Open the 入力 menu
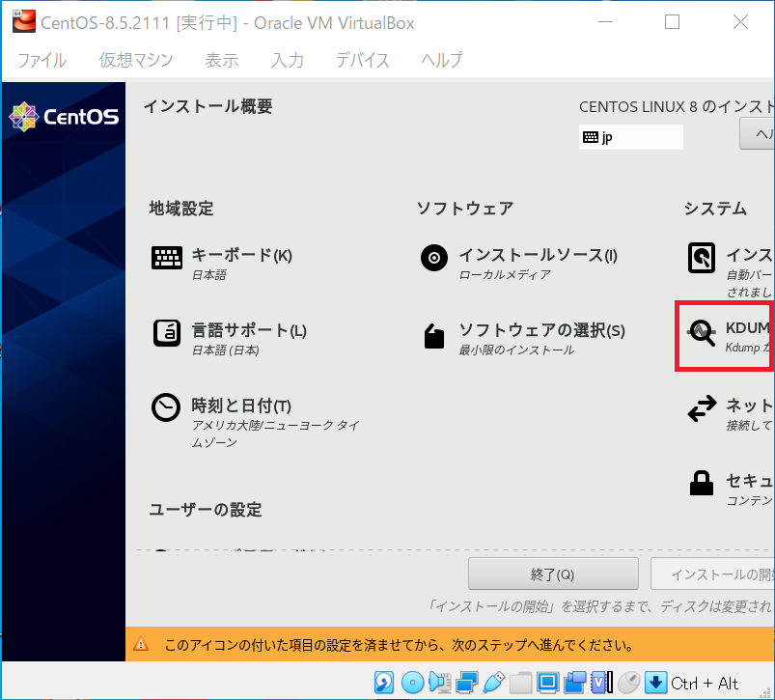 [x=288, y=60]
